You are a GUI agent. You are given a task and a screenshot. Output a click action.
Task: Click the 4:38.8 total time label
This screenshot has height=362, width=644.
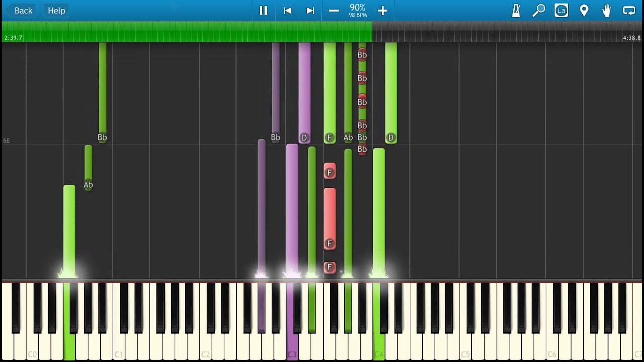pyautogui.click(x=631, y=38)
